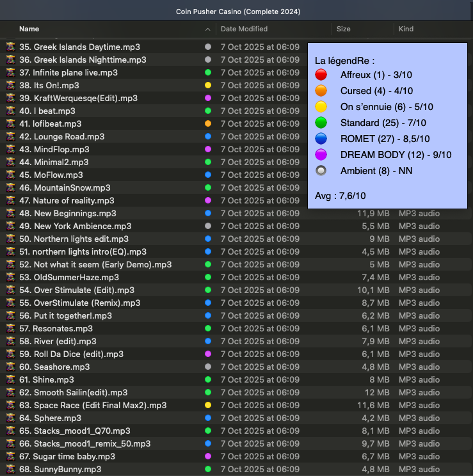This screenshot has height=476, width=473.
Task: Click the 12 MB size of Smooth Sailin(edit)
Action: pyautogui.click(x=377, y=393)
